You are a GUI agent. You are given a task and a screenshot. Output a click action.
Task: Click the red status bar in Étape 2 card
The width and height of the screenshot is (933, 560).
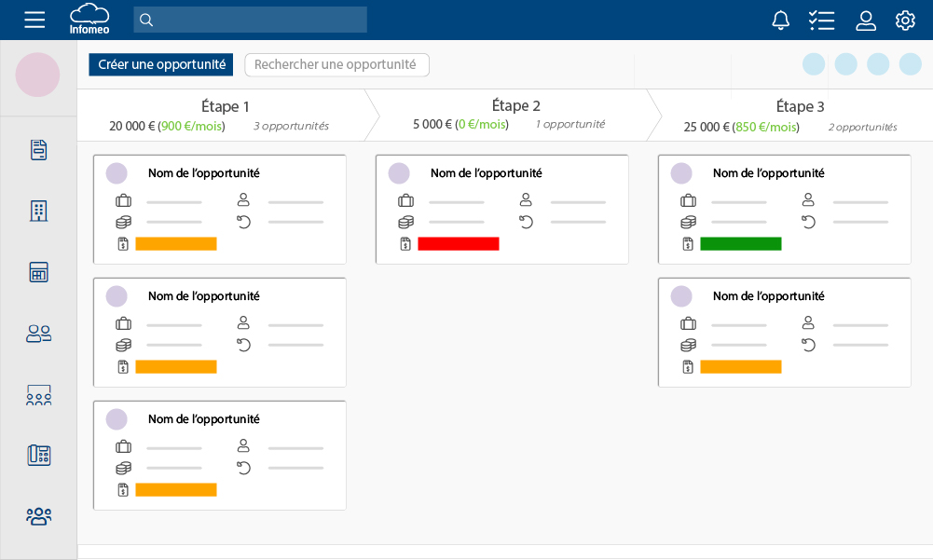[459, 244]
